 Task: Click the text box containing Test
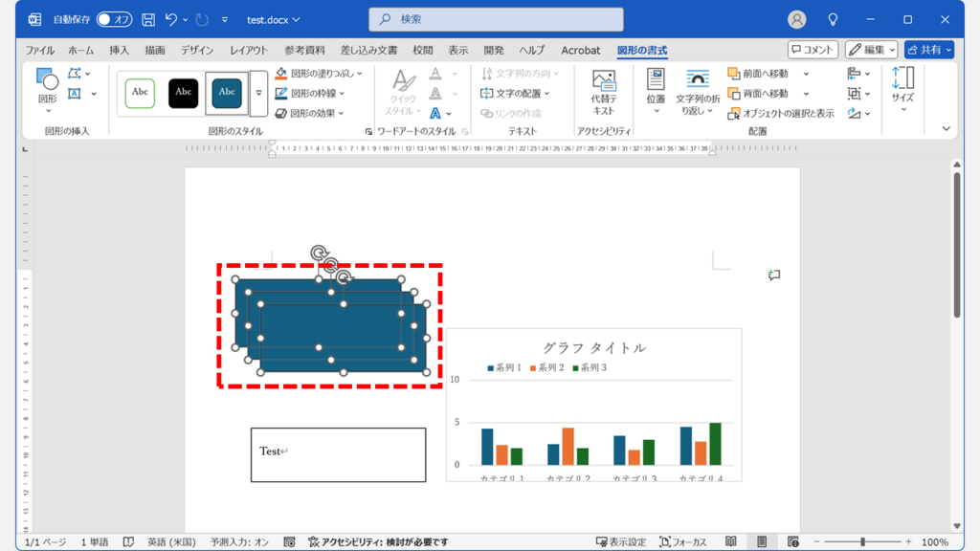338,454
